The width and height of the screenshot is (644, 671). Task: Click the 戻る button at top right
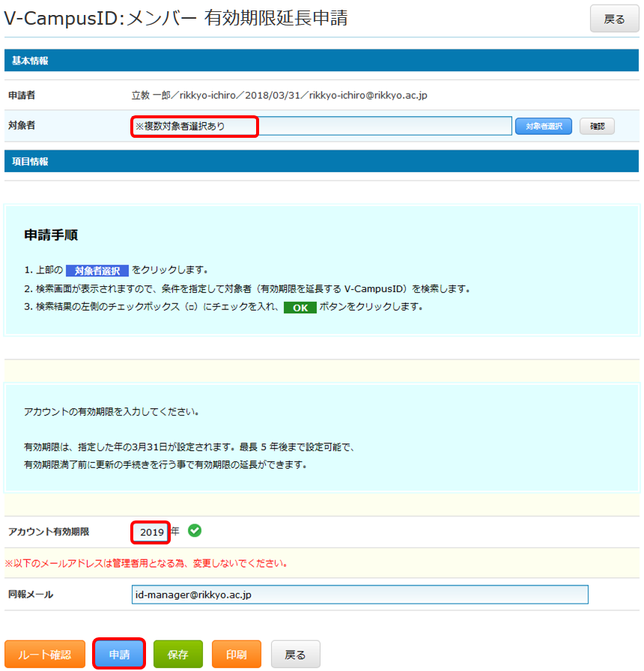click(x=614, y=19)
